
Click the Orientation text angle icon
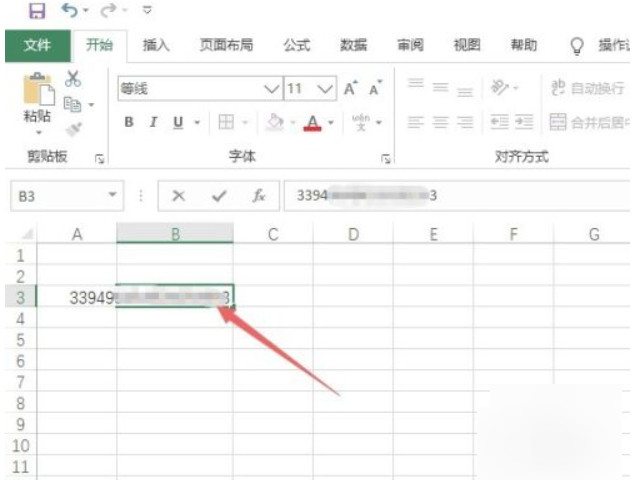[500, 87]
